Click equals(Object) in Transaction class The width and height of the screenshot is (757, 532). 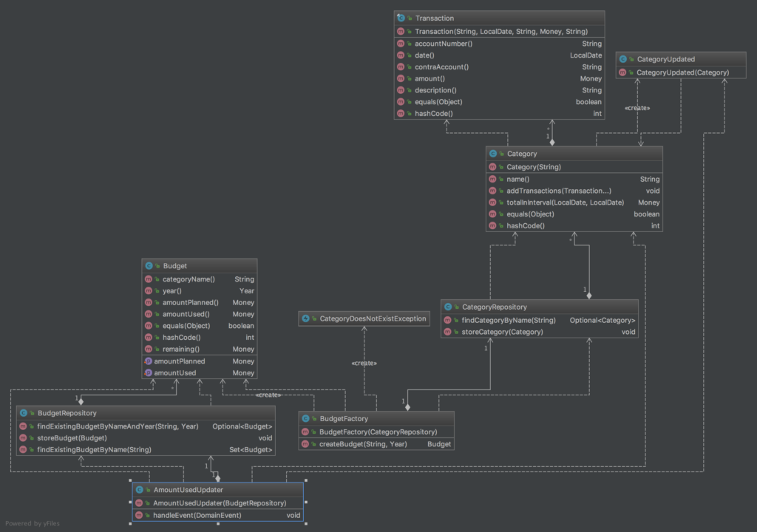[x=499, y=102]
